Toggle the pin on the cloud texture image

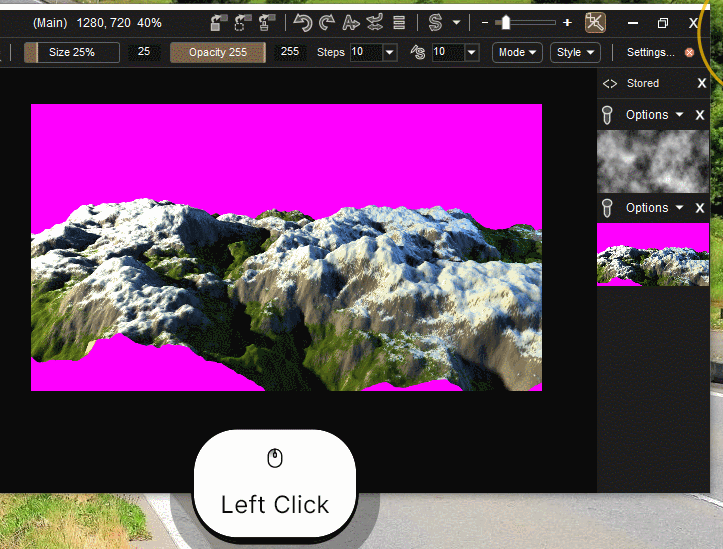[x=606, y=115]
